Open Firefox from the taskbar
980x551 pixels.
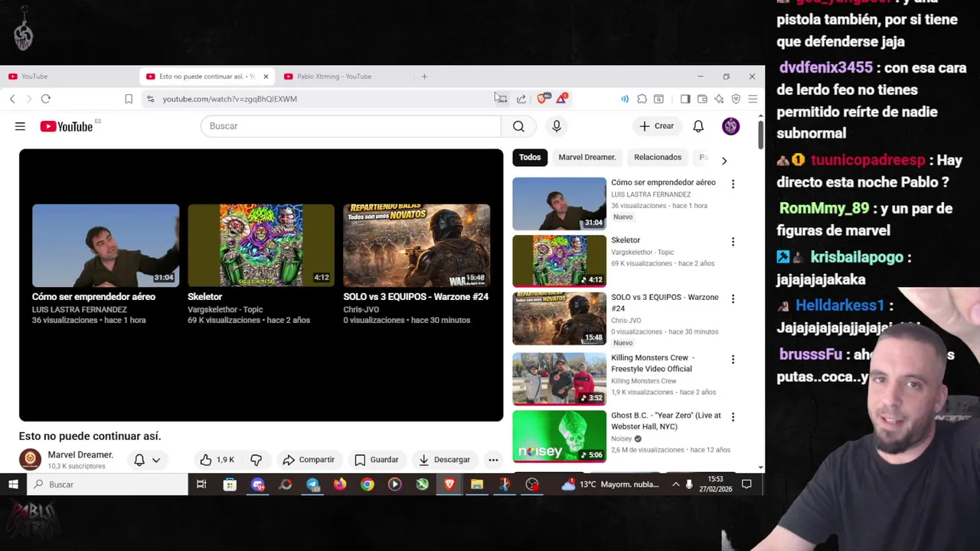(340, 484)
